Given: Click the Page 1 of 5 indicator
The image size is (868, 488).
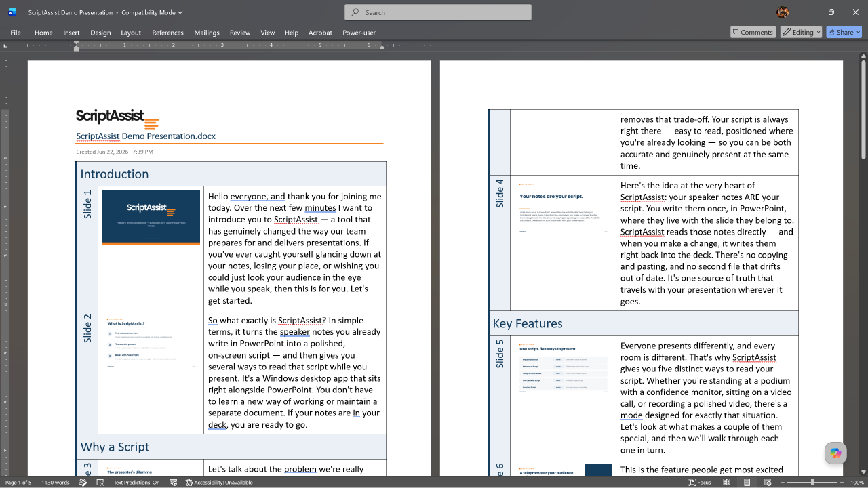Looking at the screenshot, I should [x=18, y=483].
